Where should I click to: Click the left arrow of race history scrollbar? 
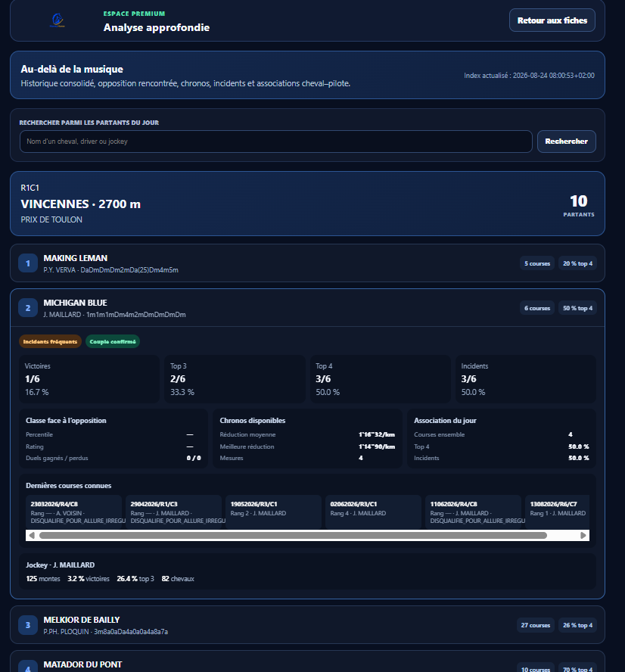(31, 535)
